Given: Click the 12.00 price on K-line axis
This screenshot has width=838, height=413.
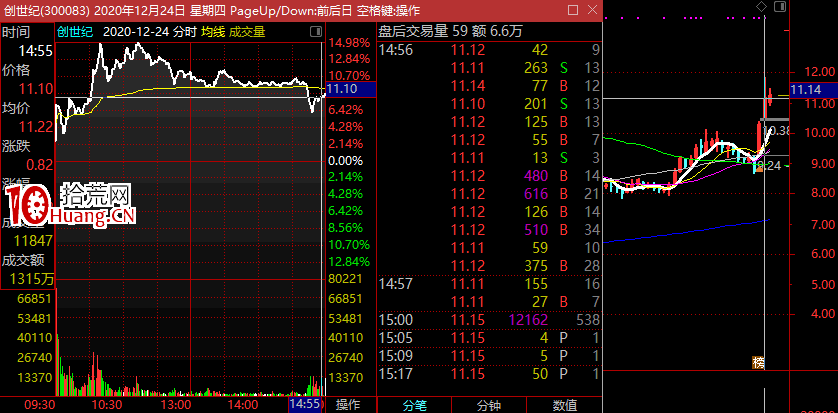Looking at the screenshot, I should coord(820,72).
